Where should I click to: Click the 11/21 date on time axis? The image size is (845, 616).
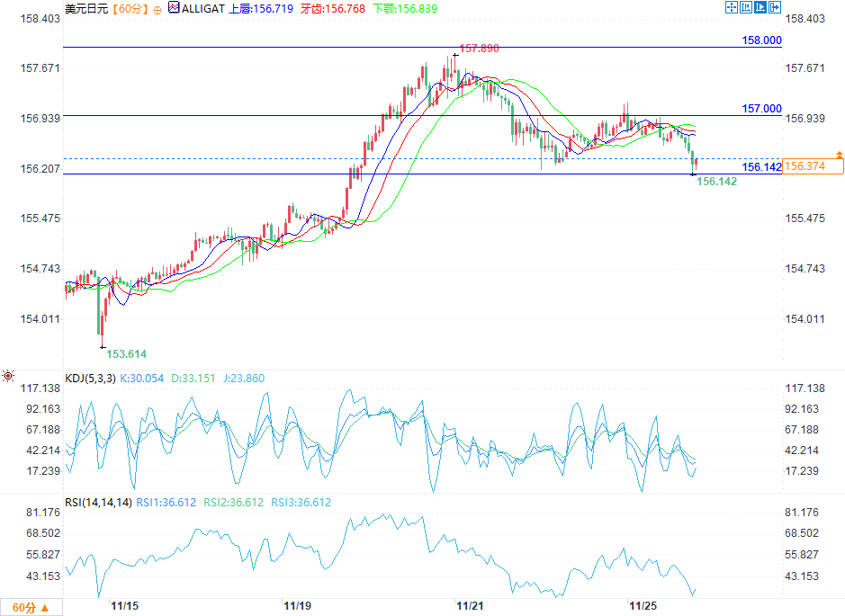coord(470,606)
